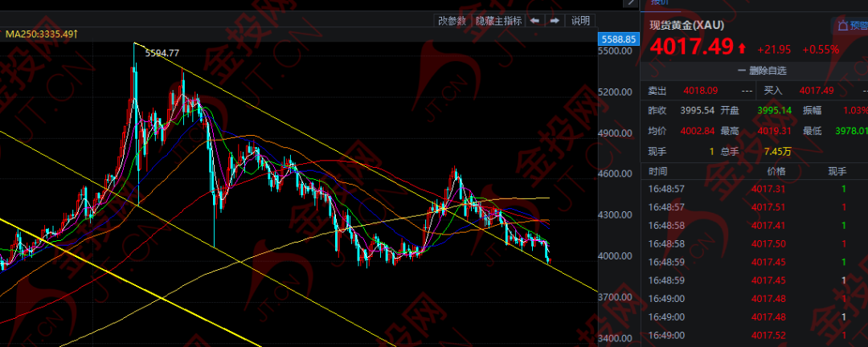This screenshot has height=347, width=868.
Task: Click the right arrow chart navigation icon
Action: 555,21
